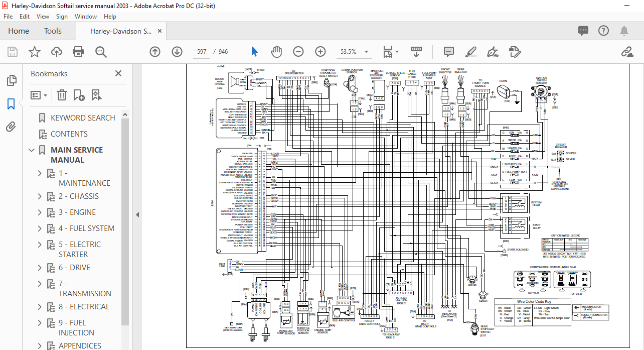644x350 pixels.
Task: Click the bookmarks panel vertical scrollbar
Action: 125,221
